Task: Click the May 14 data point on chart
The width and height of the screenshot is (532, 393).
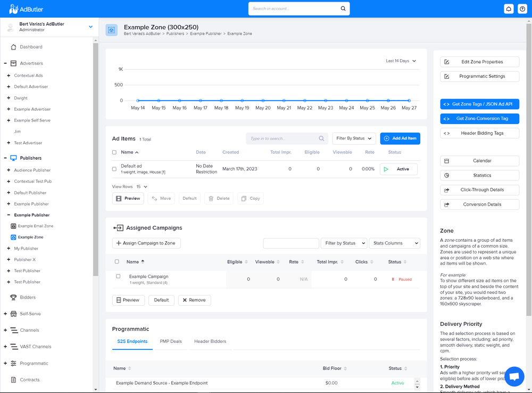Action: 138,101
